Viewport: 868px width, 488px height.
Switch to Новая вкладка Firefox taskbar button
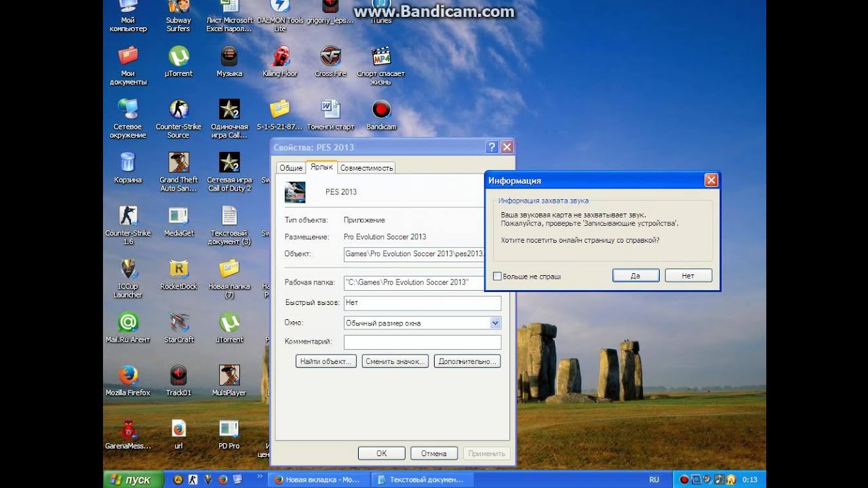click(x=320, y=479)
